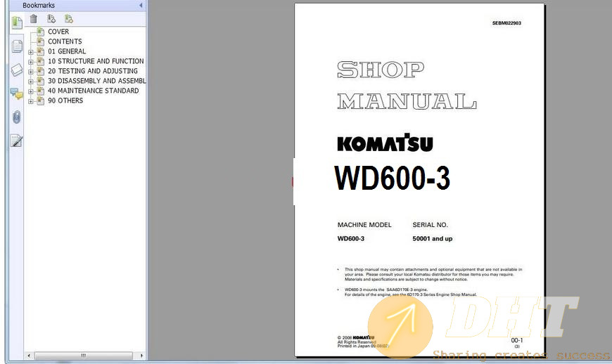Click the expand current bookmark icon

point(69,19)
